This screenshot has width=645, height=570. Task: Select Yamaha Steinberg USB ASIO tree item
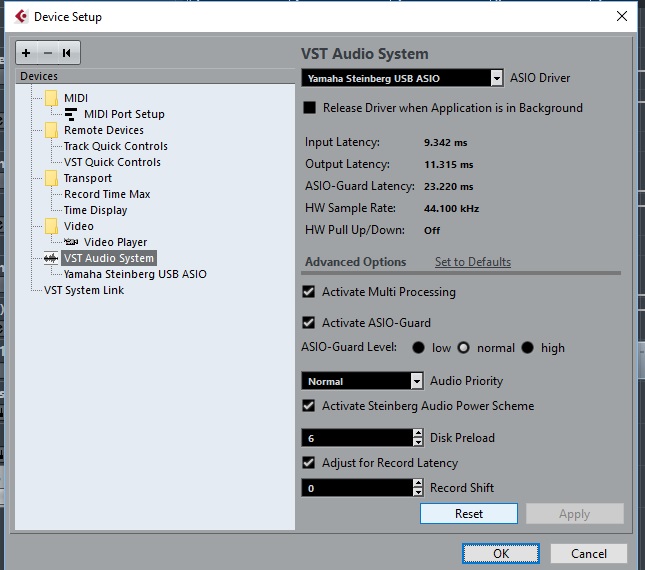[x=135, y=274]
